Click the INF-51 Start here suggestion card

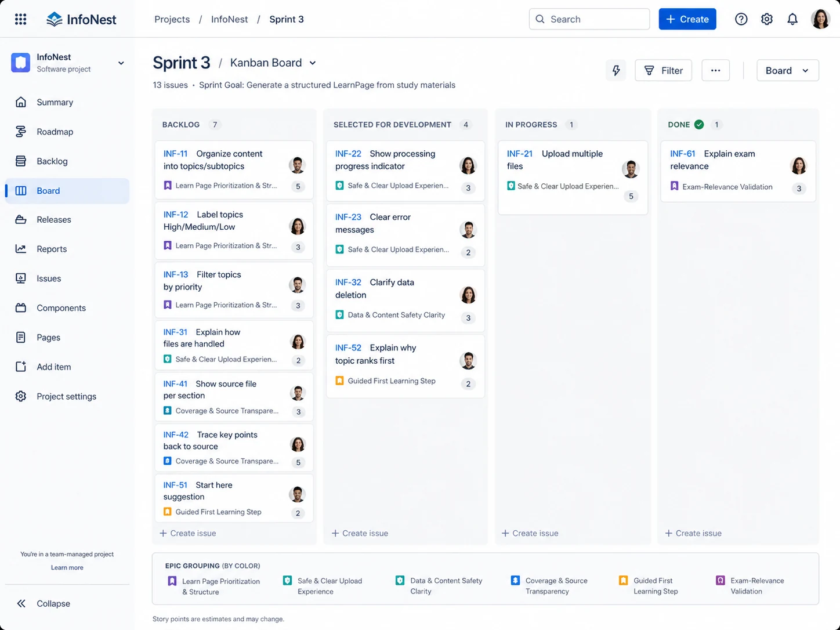click(234, 498)
